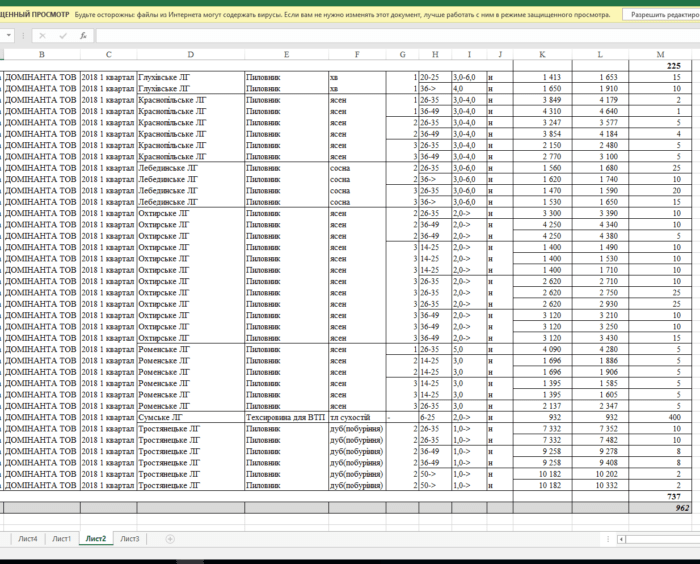Click the formula bar Enter checkmark icon
Image resolution: width=700 pixels, height=564 pixels.
[x=64, y=36]
